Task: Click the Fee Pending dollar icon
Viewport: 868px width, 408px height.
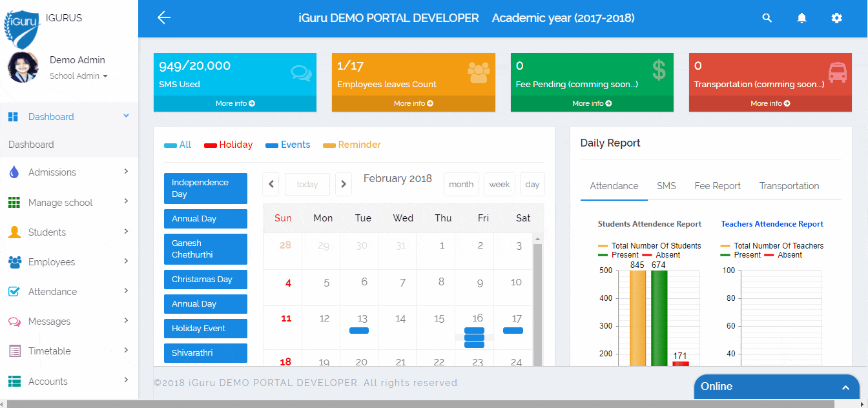Action: point(659,70)
